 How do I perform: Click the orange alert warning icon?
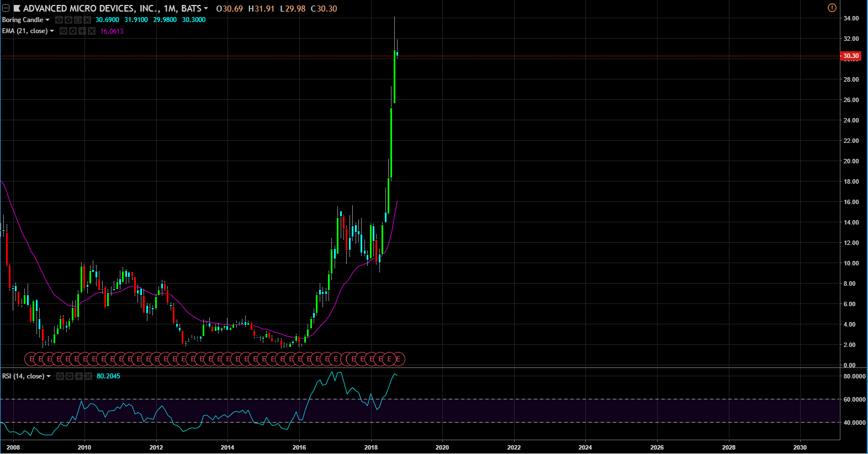tap(832, 8)
